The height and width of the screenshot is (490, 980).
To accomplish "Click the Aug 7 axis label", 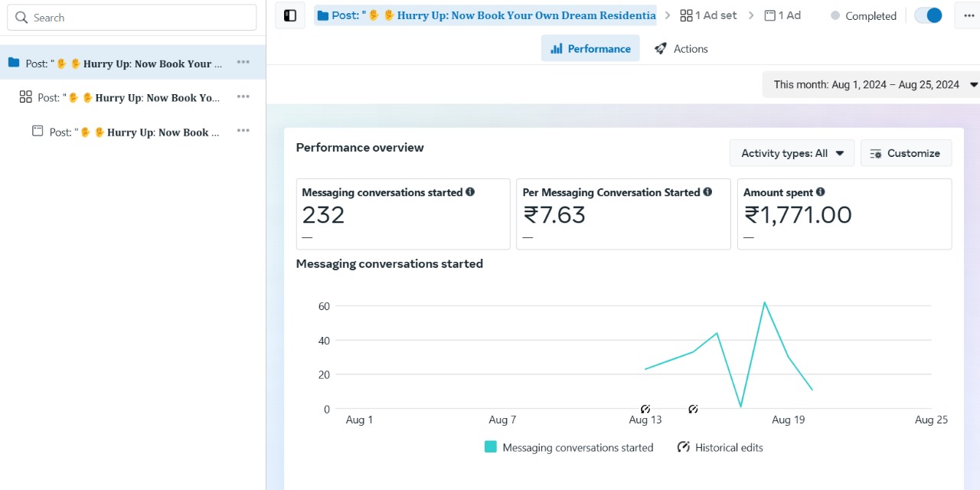I will click(502, 420).
